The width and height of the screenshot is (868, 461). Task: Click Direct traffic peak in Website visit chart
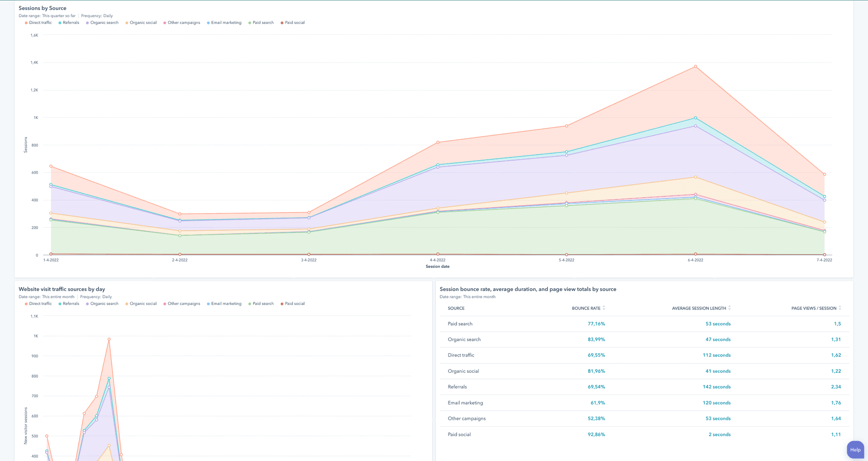pyautogui.click(x=109, y=339)
